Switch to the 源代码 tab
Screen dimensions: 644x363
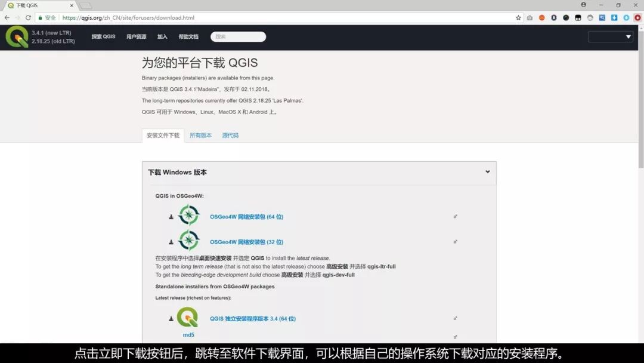tap(230, 136)
